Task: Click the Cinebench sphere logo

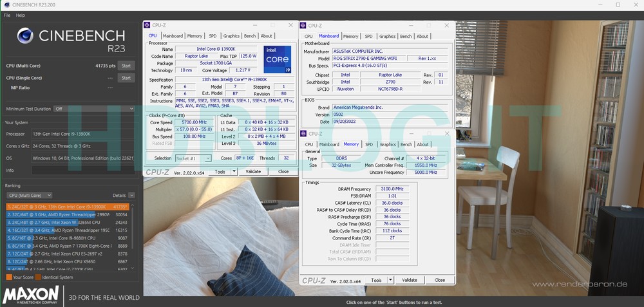Action: (25, 35)
